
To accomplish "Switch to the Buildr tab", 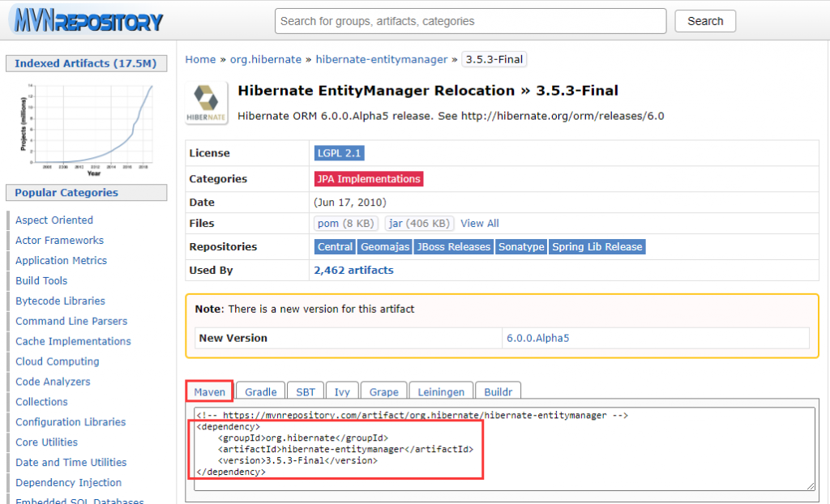I will tap(498, 391).
